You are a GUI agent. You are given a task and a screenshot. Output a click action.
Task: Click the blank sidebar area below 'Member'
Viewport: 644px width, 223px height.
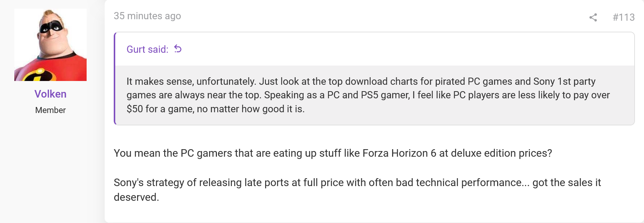click(50, 170)
